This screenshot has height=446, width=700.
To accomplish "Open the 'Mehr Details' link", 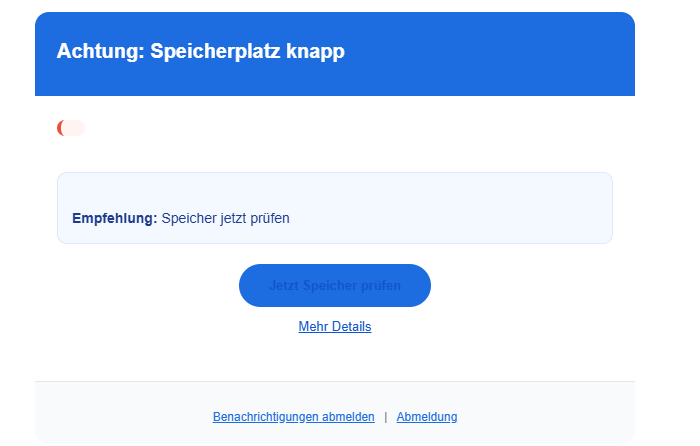I will [334, 327].
